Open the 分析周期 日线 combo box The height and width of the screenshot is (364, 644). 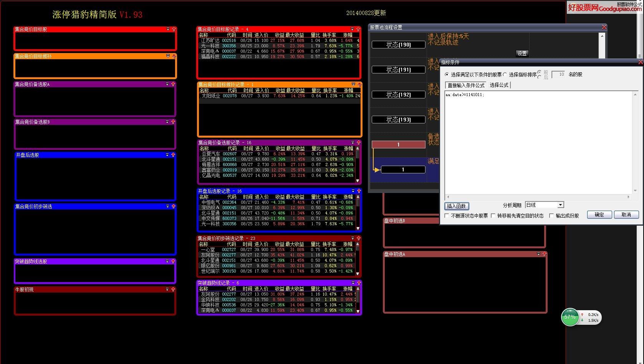tap(544, 205)
